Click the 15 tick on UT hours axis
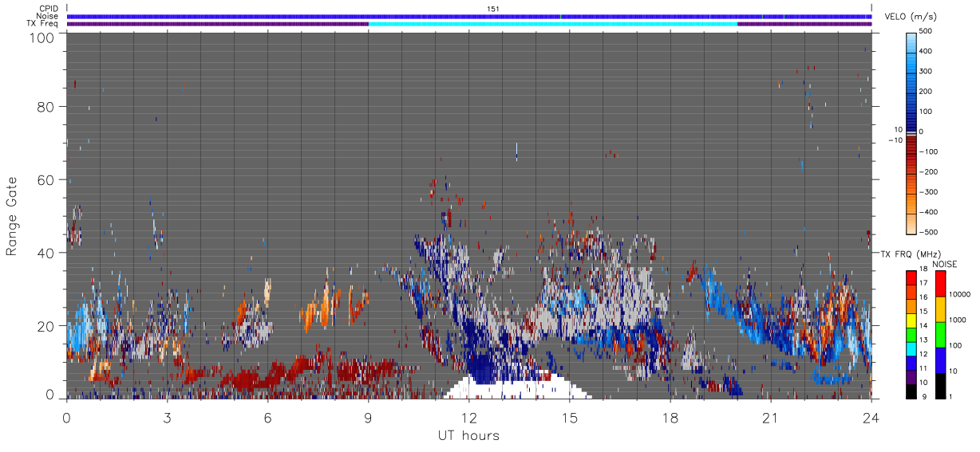Image resolution: width=980 pixels, height=452 pixels. (570, 417)
